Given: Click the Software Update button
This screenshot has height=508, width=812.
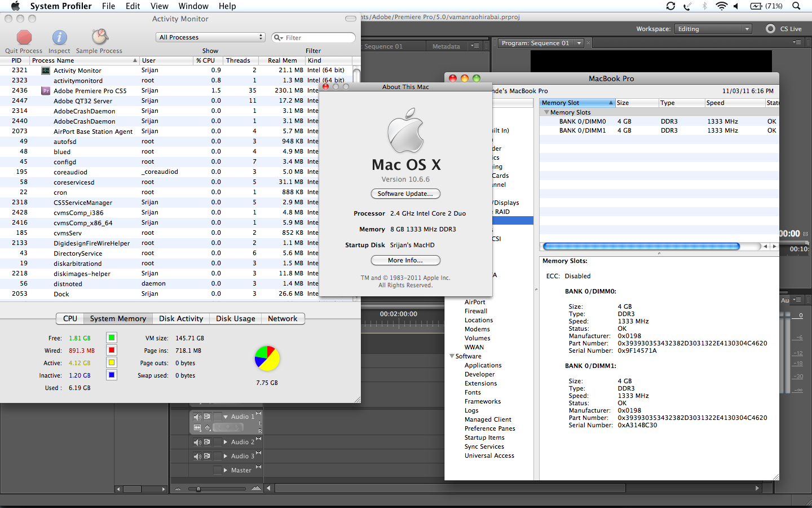Looking at the screenshot, I should [405, 194].
